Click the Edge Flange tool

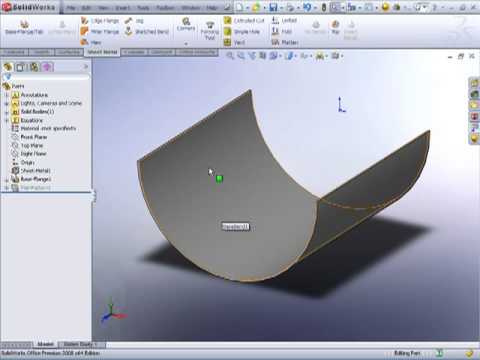click(x=100, y=21)
